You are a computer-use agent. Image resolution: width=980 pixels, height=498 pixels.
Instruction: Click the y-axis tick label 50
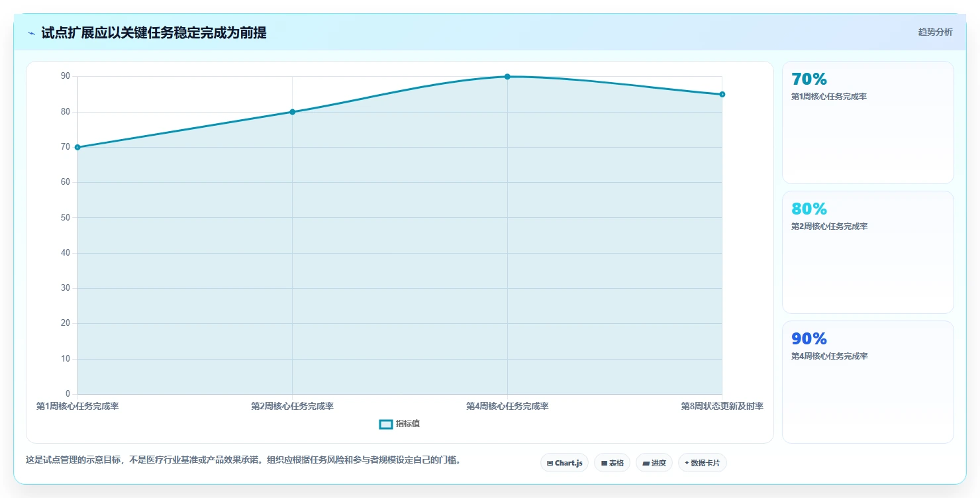[66, 217]
